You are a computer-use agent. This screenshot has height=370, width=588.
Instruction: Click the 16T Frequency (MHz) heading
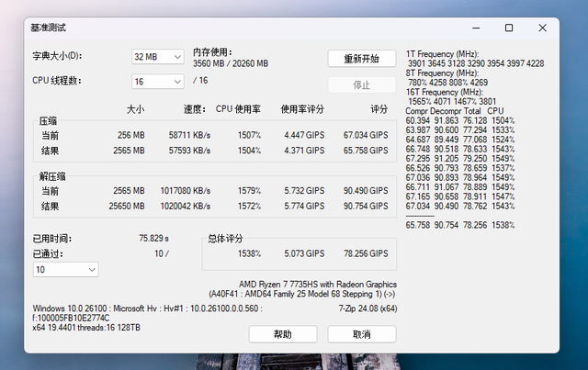444,92
